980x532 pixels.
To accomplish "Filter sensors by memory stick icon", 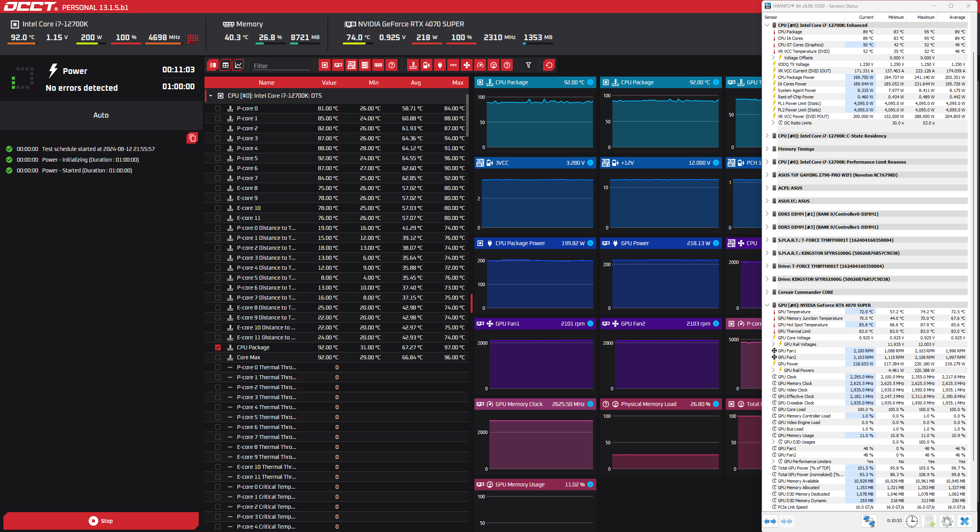I will [378, 65].
